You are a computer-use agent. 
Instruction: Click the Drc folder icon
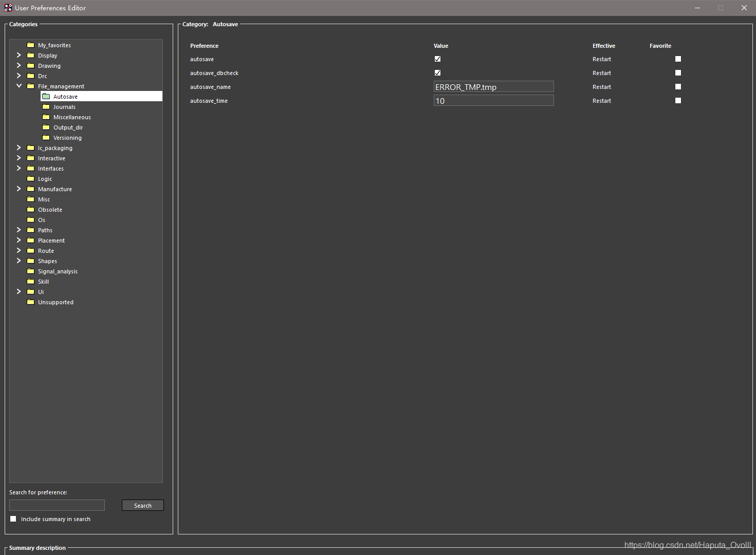tap(30, 76)
